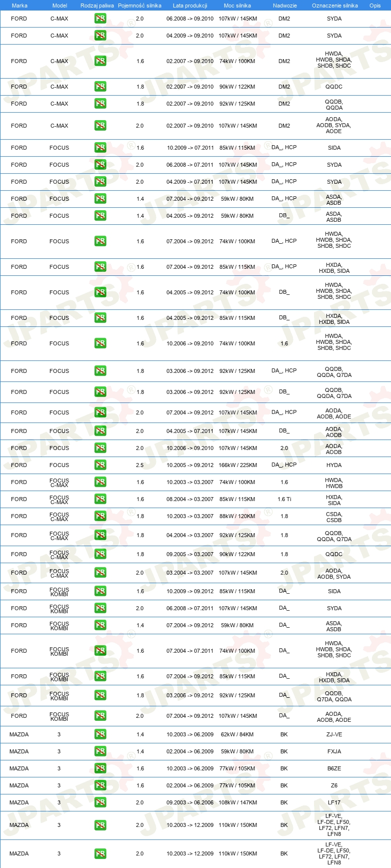This screenshot has height=868, width=391.
Task: Click petrol icon in Focus 10.2006 107kW row
Action: coord(100,448)
